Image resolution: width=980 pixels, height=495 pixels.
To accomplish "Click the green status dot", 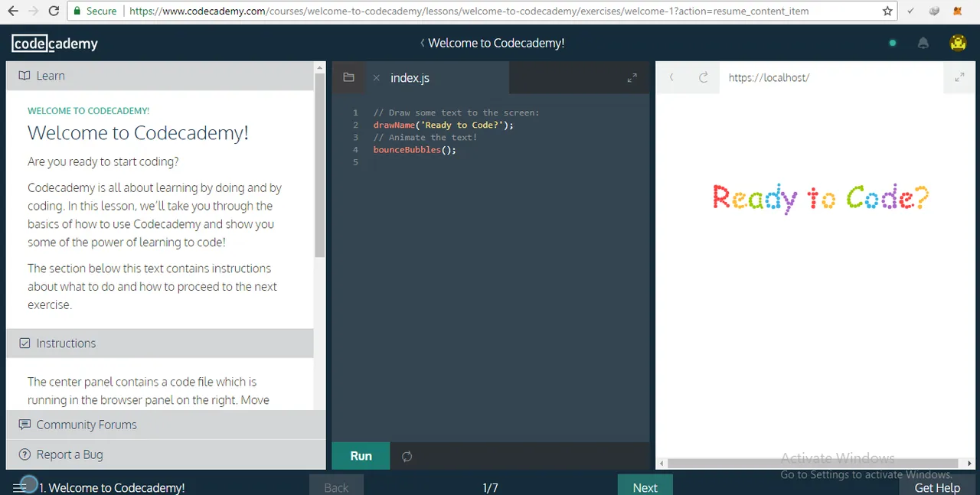I will tap(892, 44).
